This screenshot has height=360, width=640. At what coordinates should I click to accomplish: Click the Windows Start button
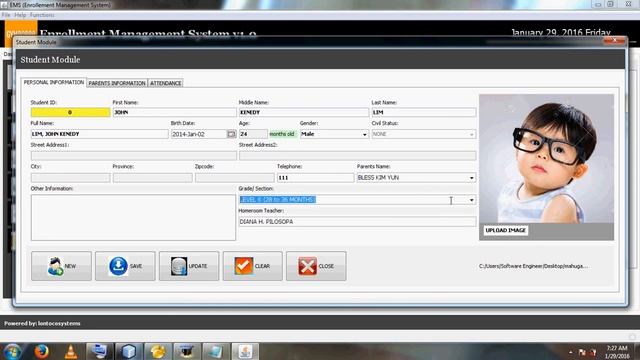tap(12, 351)
